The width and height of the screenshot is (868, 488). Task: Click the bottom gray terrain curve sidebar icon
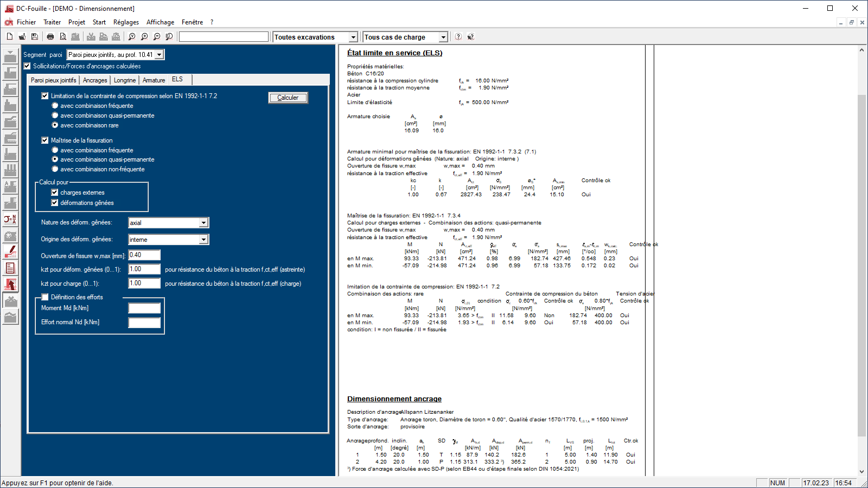coord(10,317)
